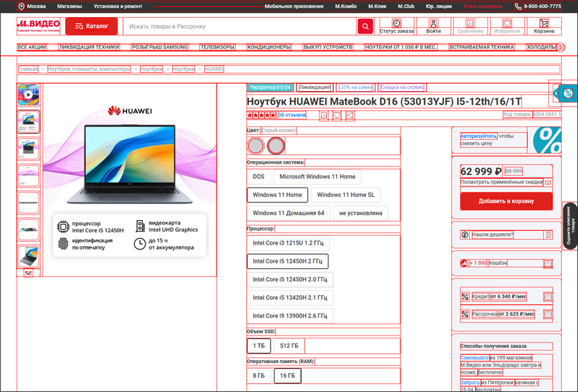The image size is (578, 392).
Task: Open the Москва city selector
Action: coord(32,6)
